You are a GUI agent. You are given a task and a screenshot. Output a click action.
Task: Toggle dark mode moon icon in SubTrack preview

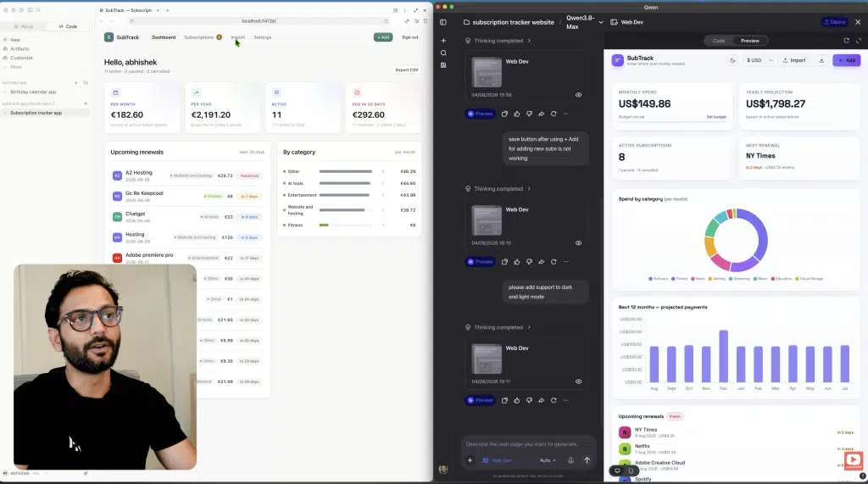click(732, 60)
